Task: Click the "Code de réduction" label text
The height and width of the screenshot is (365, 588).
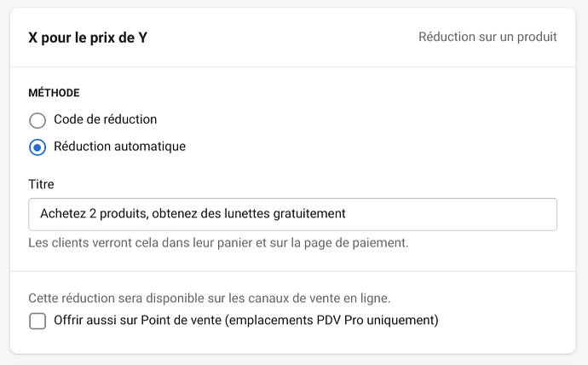Action: click(x=105, y=119)
